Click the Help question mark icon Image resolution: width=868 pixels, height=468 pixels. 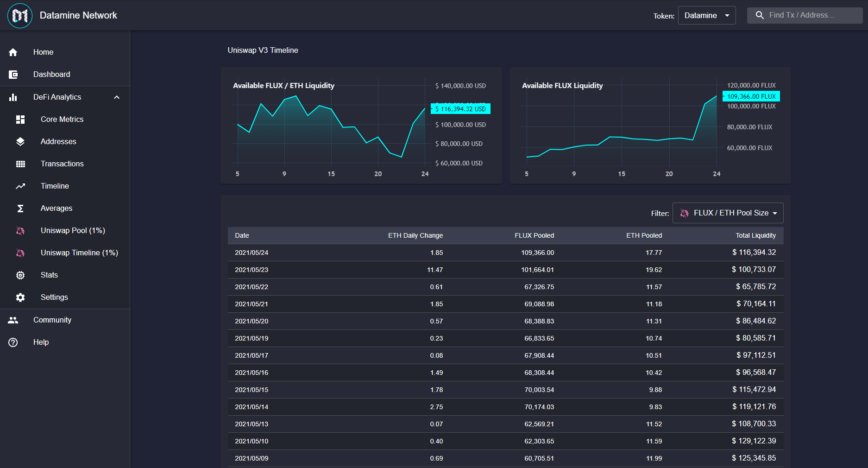13,342
